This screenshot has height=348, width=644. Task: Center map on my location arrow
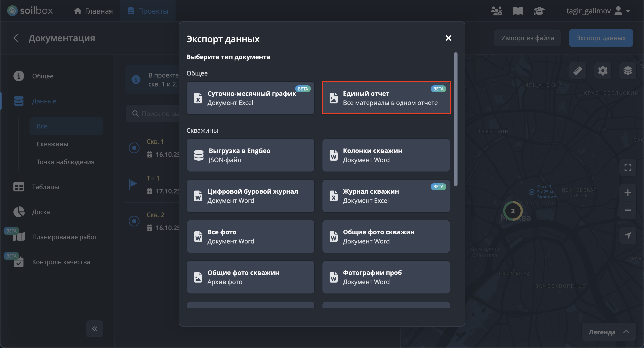point(627,235)
